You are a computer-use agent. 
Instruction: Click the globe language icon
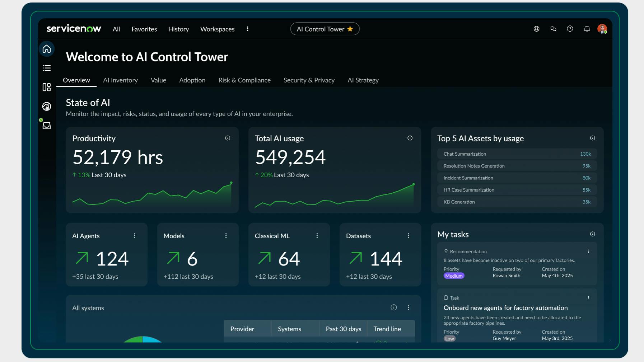[536, 29]
